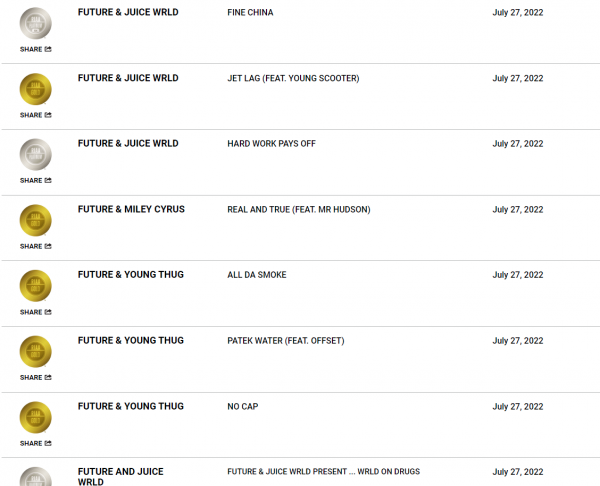This screenshot has width=600, height=486.
Task: Share the Hard Work Pays Off entry
Action: (x=36, y=181)
